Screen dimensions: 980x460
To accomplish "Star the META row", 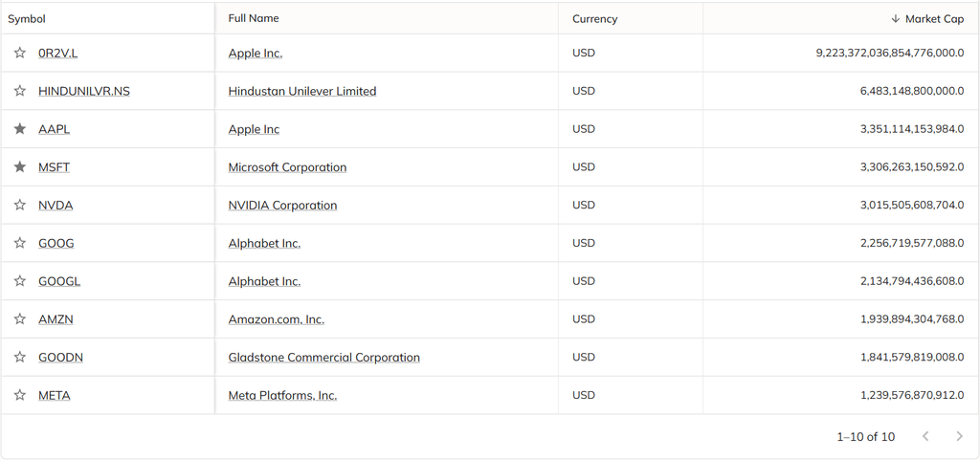I will pos(19,395).
